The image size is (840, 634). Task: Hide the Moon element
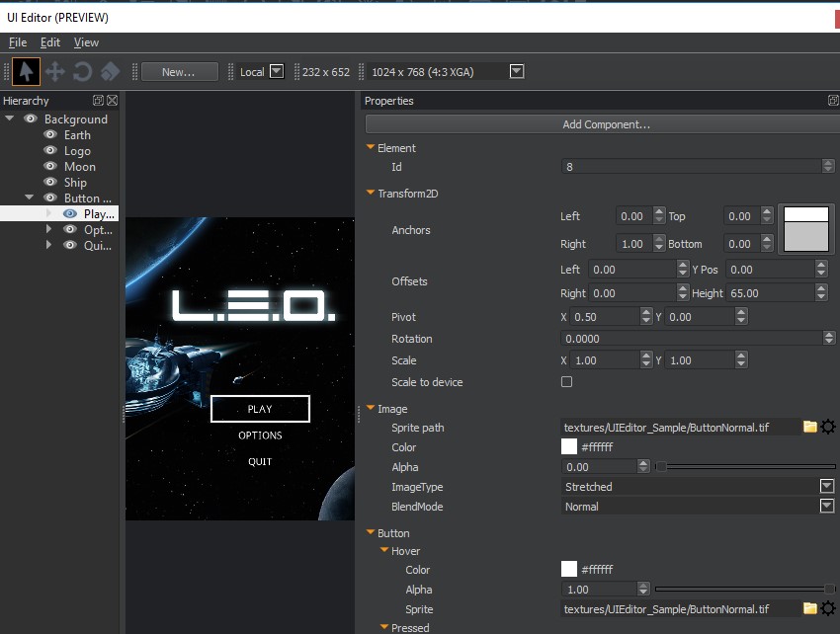click(x=49, y=166)
